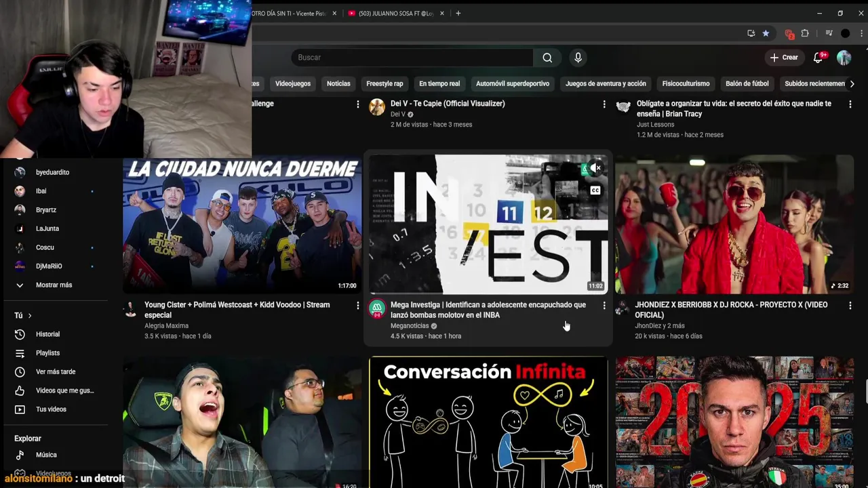Open the Just Lessons channel avatar
Viewport: 868px width, 488px height.
click(623, 107)
